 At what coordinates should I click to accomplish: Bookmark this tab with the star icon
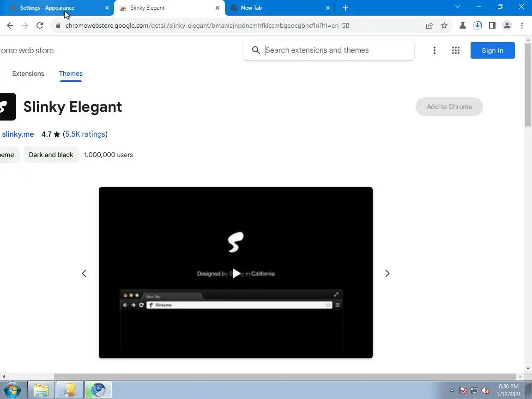click(444, 25)
